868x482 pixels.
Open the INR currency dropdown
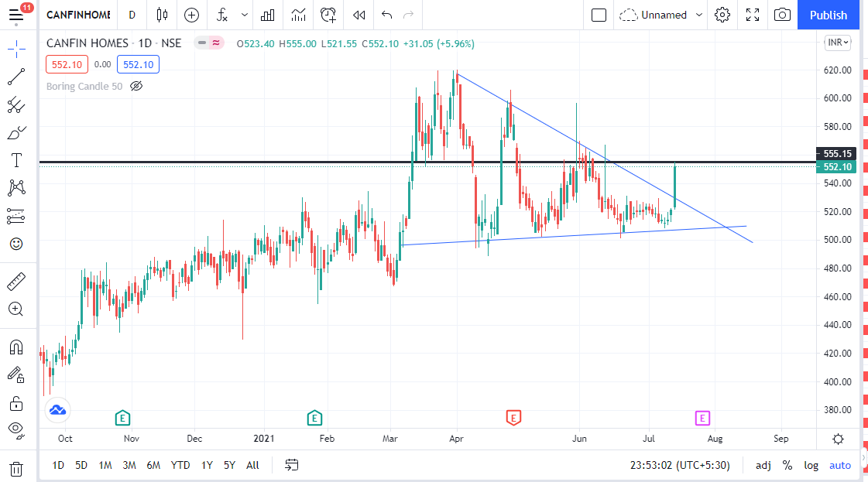[838, 43]
